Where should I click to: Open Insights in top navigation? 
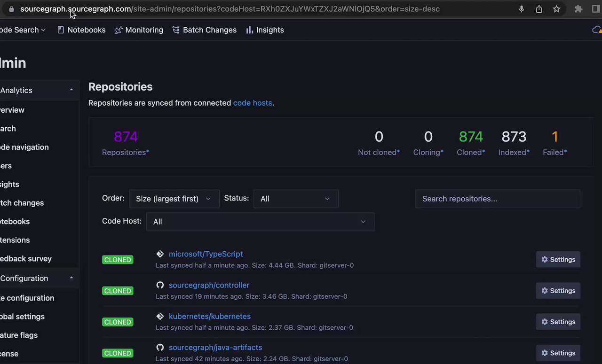click(x=265, y=30)
